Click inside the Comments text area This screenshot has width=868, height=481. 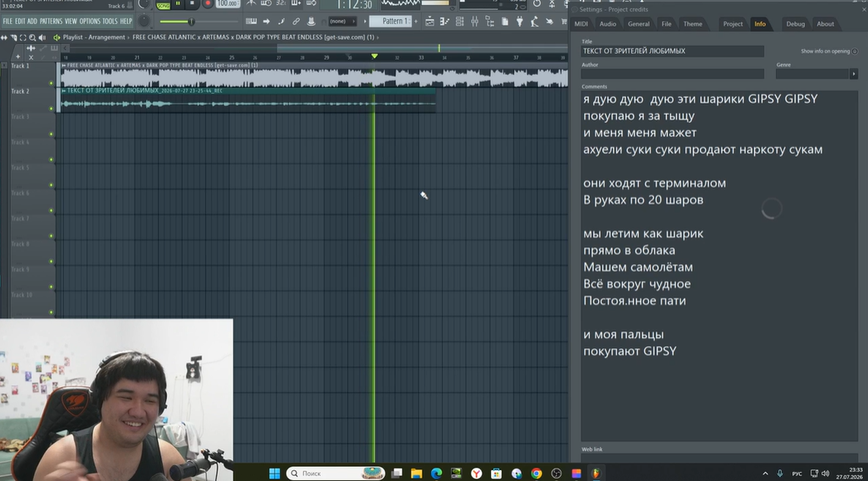pos(719,266)
